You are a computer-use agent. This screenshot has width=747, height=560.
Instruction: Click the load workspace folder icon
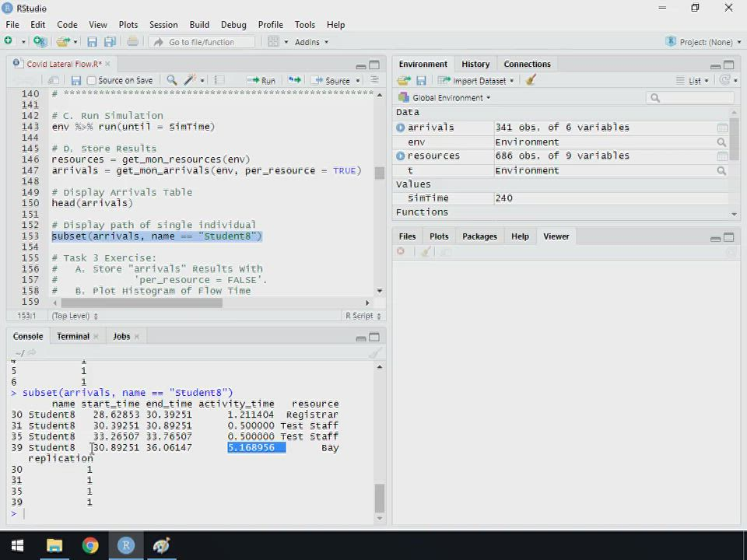click(403, 80)
